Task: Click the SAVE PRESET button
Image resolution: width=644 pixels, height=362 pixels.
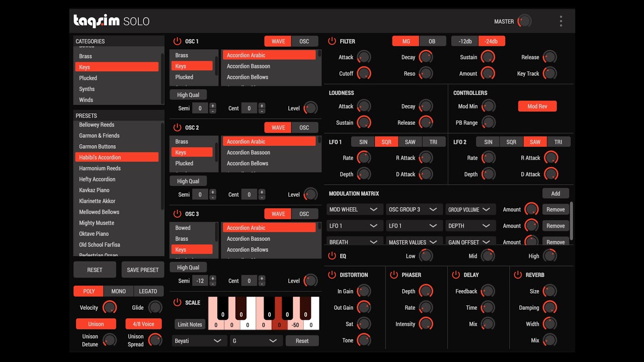Action: tap(143, 270)
